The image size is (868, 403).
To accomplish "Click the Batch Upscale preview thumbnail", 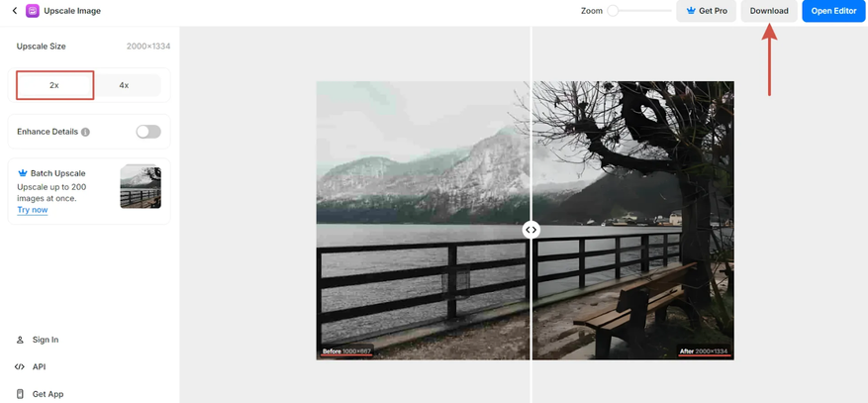I will point(141,186).
